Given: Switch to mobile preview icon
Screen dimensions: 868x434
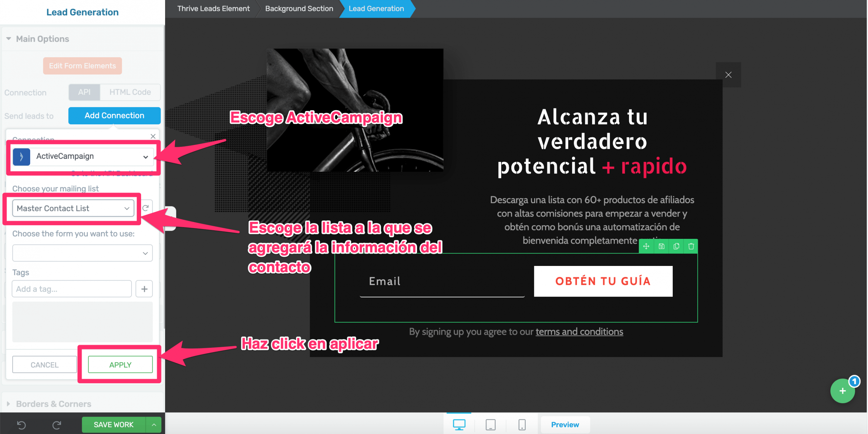Looking at the screenshot, I should pyautogui.click(x=522, y=424).
